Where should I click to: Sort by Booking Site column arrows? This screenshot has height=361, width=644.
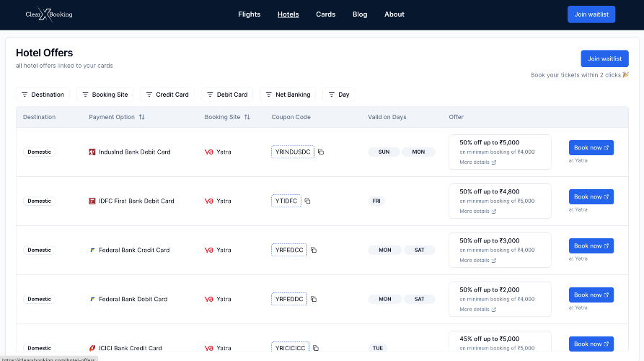tap(247, 117)
